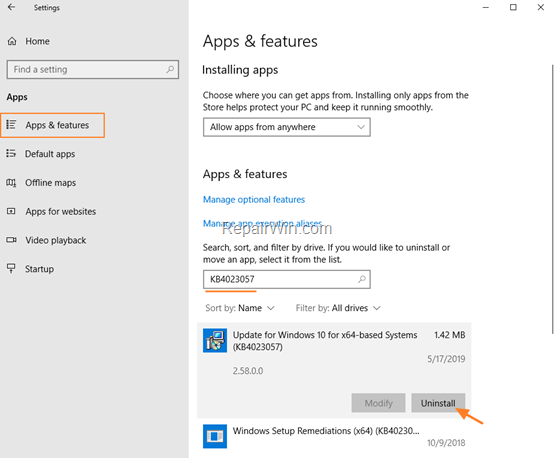Image resolution: width=554 pixels, height=458 pixels.
Task: Click the Find a setting search box
Action: (93, 69)
